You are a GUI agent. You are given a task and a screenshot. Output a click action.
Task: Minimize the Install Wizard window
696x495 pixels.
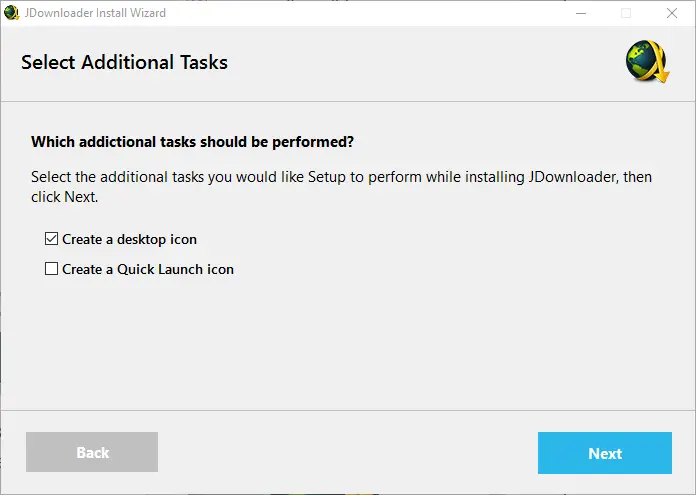coord(582,13)
